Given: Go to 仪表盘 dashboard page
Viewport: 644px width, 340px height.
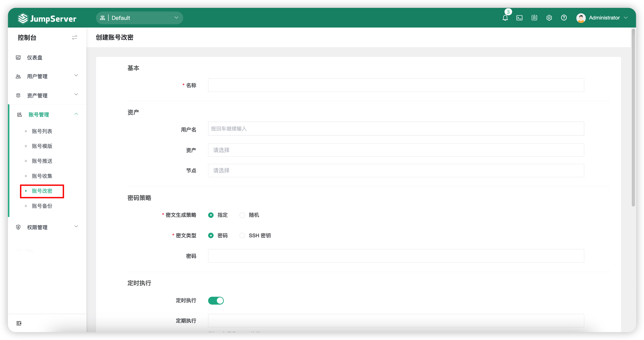Looking at the screenshot, I should (35, 57).
